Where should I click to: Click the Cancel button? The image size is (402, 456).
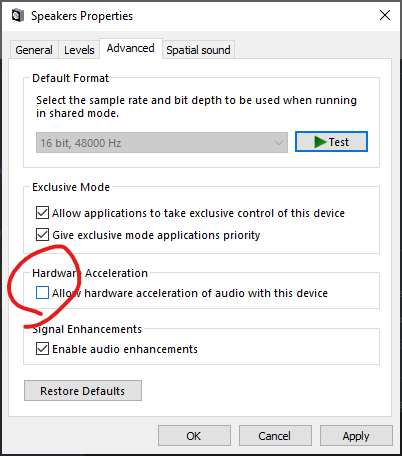275,436
